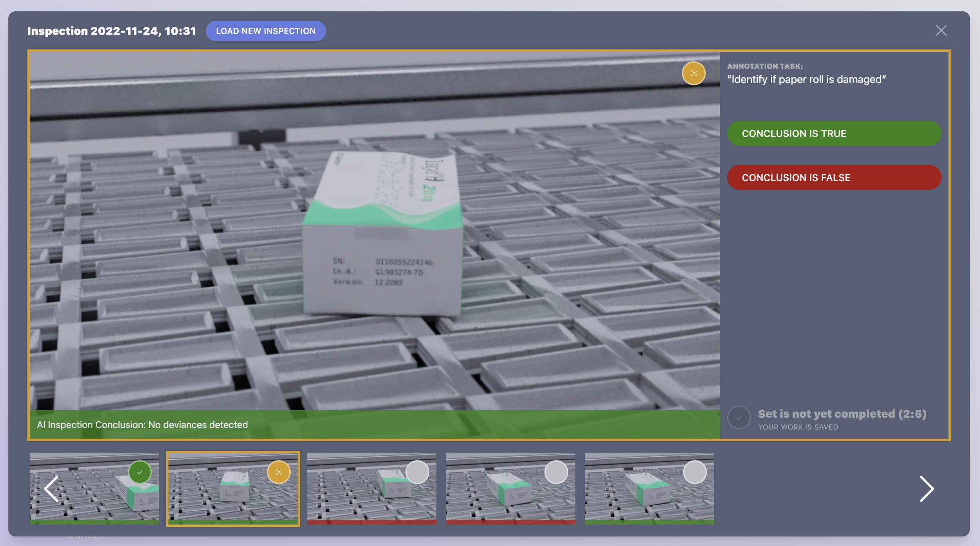Click yellow focus badge on second thumbnail

point(279,472)
